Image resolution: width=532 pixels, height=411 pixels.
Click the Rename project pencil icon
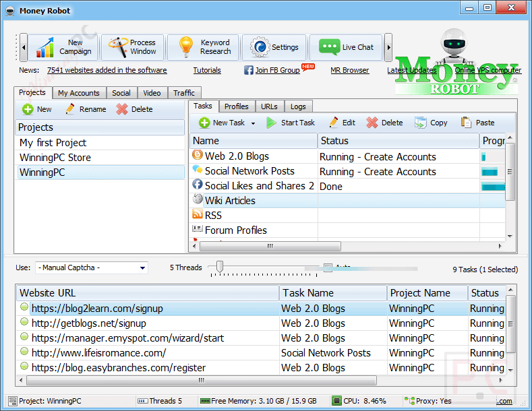coord(70,109)
